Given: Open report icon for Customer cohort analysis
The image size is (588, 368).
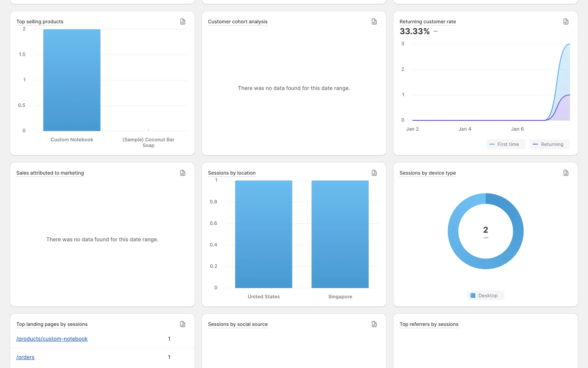Looking at the screenshot, I should point(374,21).
